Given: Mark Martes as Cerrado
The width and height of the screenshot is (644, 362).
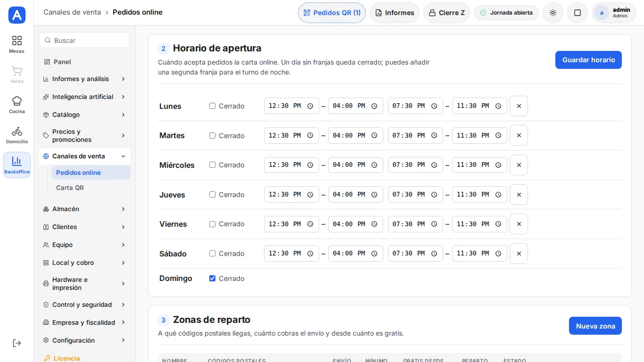Looking at the screenshot, I should [212, 136].
